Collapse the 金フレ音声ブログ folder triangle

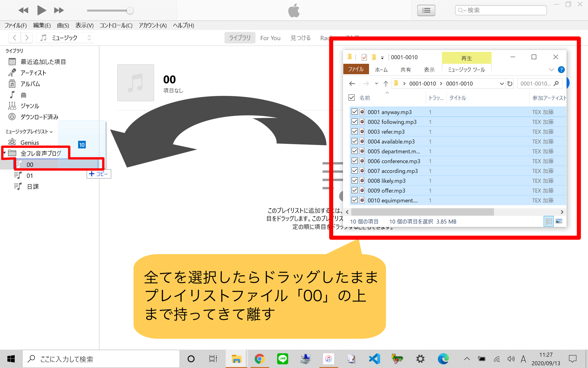(x=5, y=153)
